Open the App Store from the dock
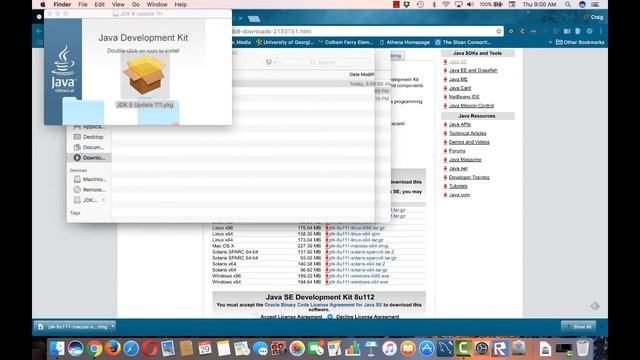Image resolution: width=640 pixels, height=360 pixels. [427, 349]
